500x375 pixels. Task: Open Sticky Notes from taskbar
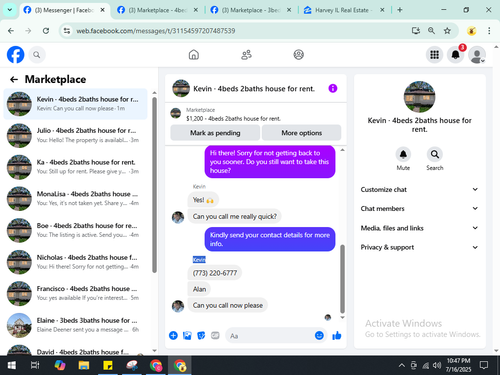tap(108, 366)
